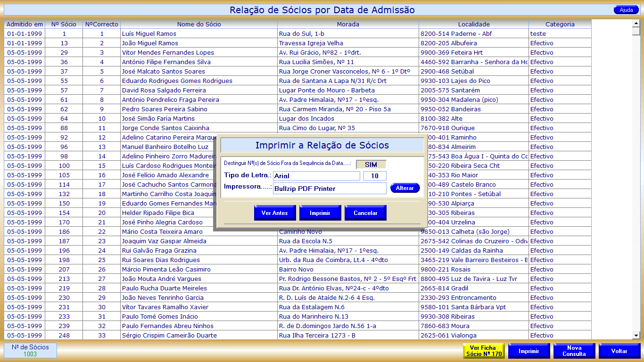The image size is (644, 362).
Task: Click the Localidade column header
Action: [x=473, y=24]
